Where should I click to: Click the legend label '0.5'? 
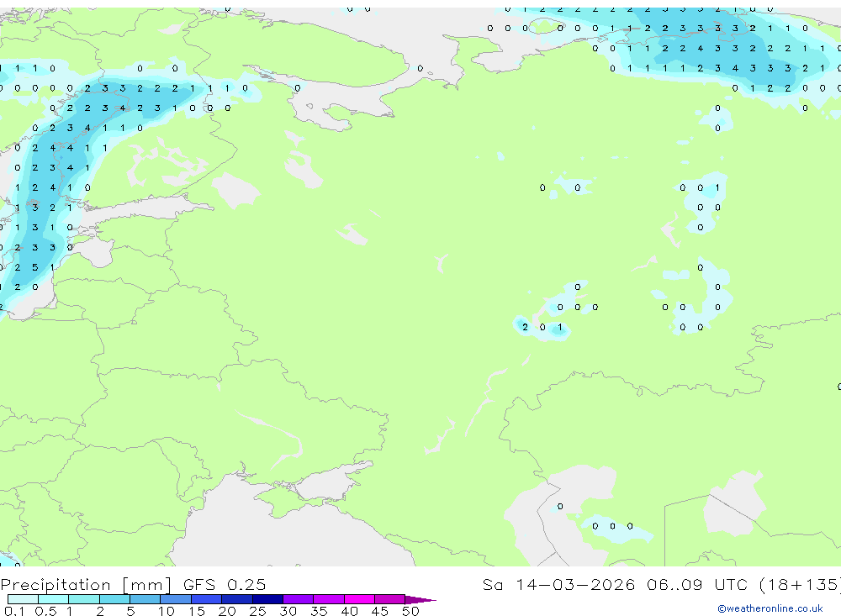click(45, 611)
